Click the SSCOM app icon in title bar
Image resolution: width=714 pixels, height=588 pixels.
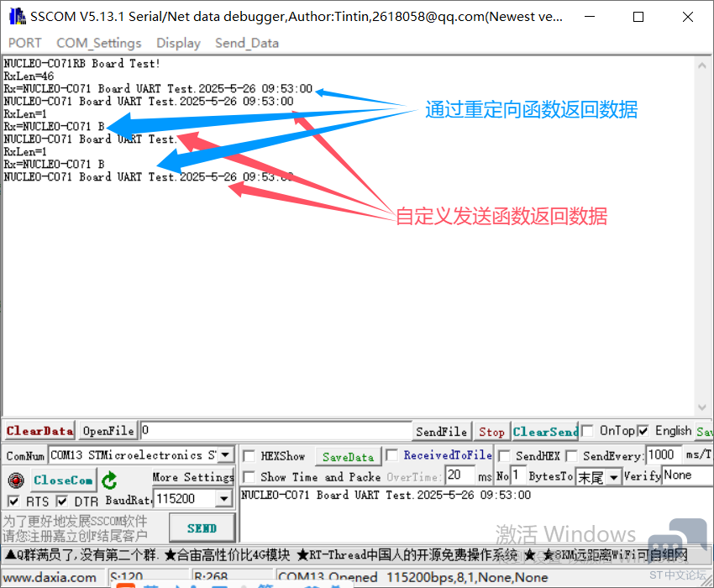(x=18, y=17)
